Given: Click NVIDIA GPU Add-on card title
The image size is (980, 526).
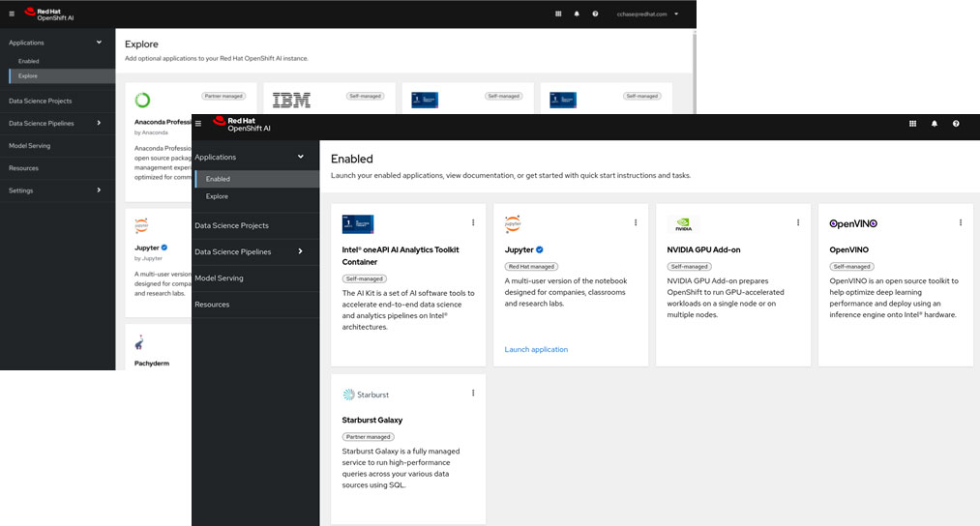Looking at the screenshot, I should pyautogui.click(x=703, y=249).
